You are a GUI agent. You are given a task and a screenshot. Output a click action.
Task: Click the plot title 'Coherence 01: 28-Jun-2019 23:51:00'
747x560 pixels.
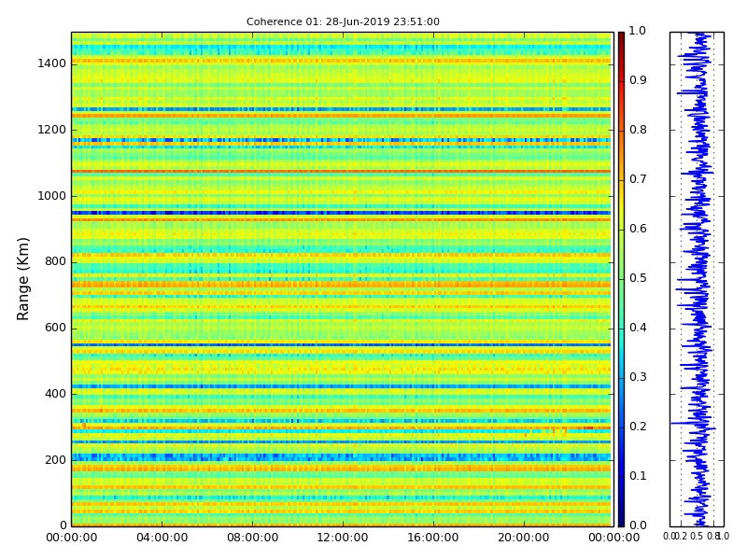(x=343, y=21)
